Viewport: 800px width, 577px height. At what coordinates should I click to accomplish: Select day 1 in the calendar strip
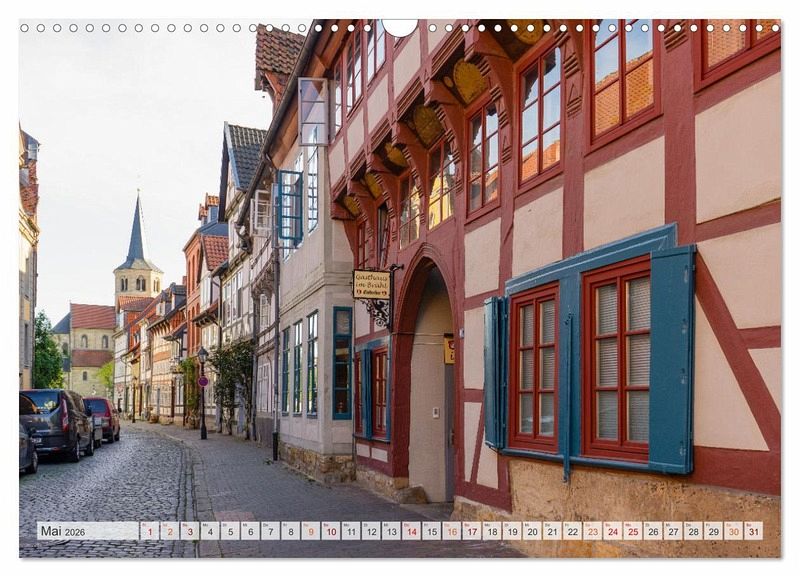[149, 531]
